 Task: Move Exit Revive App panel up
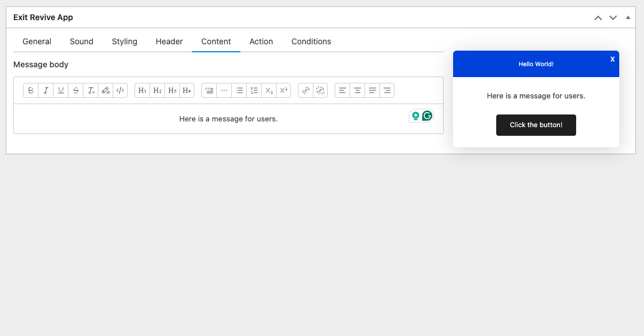[598, 18]
